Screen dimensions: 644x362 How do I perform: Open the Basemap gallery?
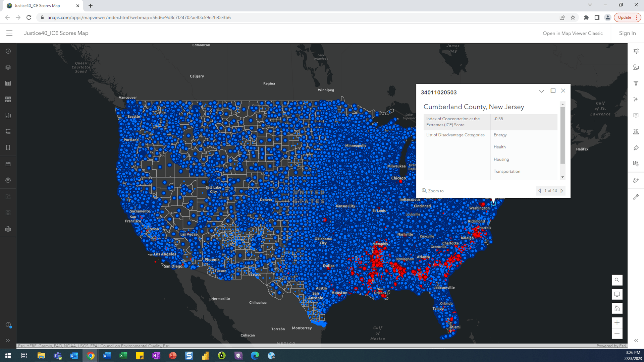[8, 99]
